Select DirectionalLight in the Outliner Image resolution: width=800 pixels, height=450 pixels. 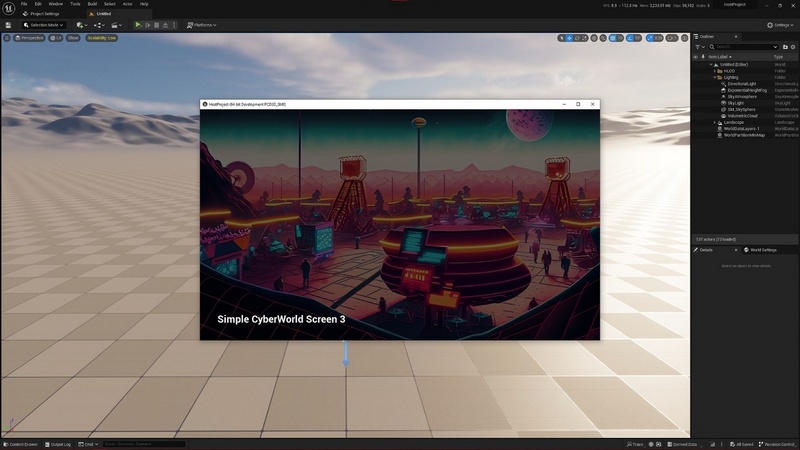pos(741,84)
